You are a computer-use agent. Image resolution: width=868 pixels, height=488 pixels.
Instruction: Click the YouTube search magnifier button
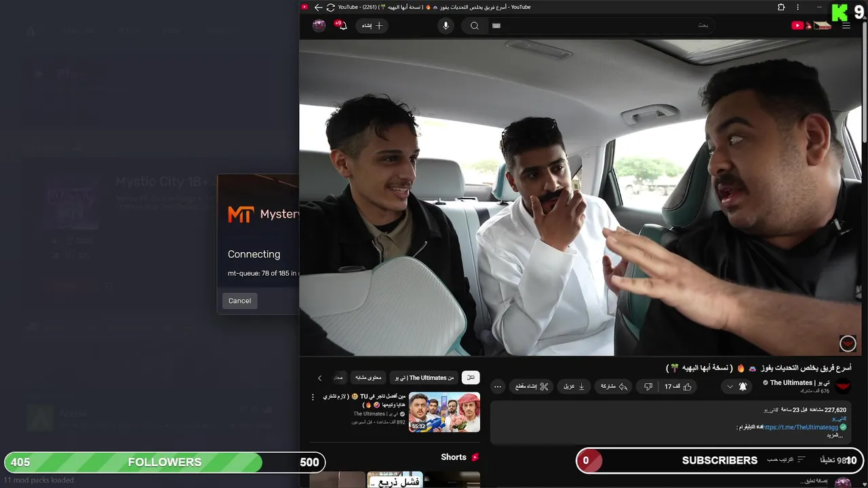(475, 26)
